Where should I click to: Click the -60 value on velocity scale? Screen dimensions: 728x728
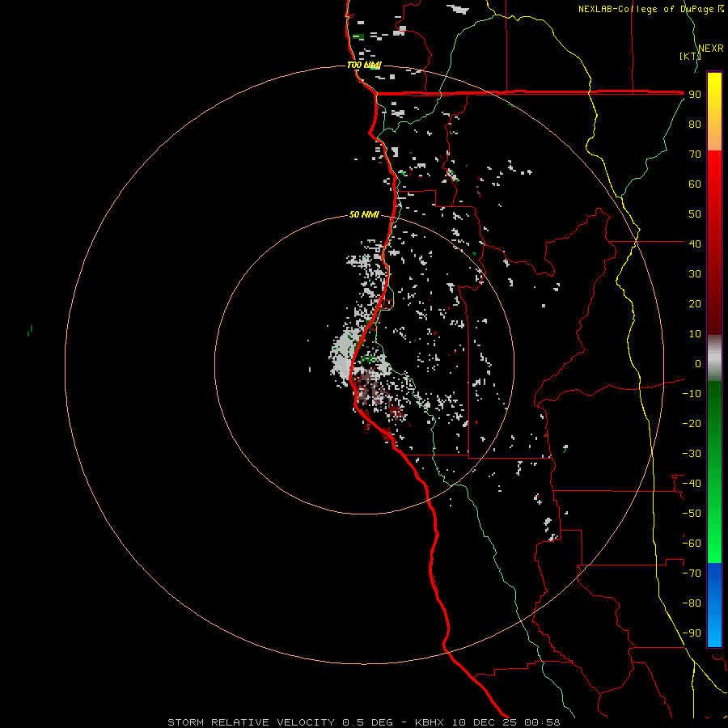point(692,544)
